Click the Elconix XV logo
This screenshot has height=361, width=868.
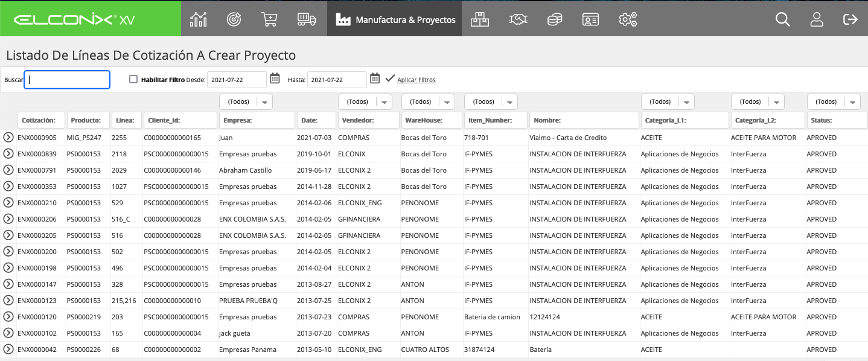pos(74,19)
